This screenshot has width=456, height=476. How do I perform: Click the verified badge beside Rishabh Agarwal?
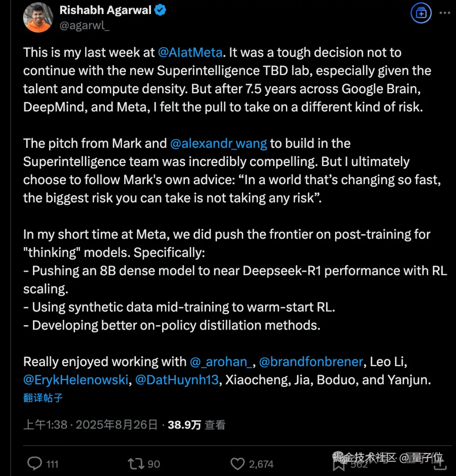[x=160, y=10]
